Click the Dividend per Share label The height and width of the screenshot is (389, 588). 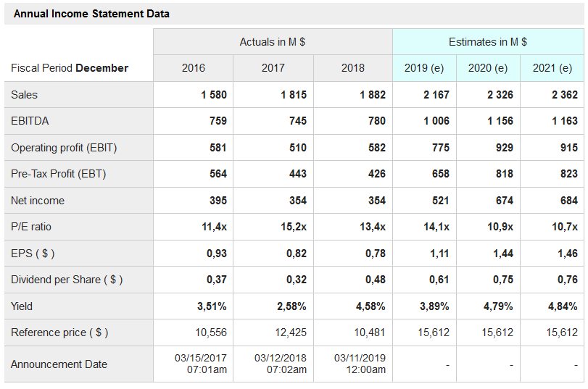point(67,280)
